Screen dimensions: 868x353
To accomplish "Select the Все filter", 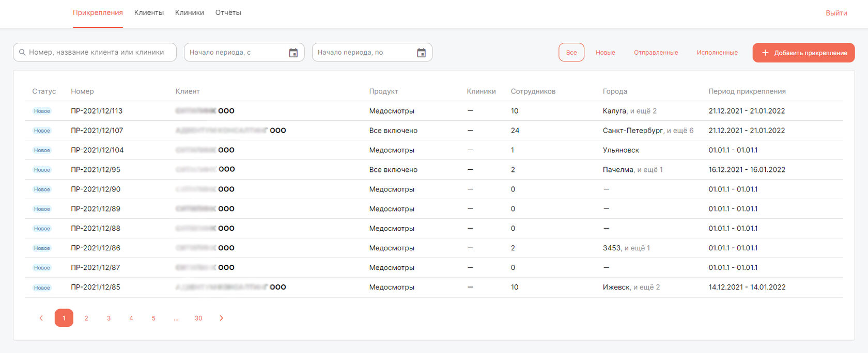I will (571, 53).
